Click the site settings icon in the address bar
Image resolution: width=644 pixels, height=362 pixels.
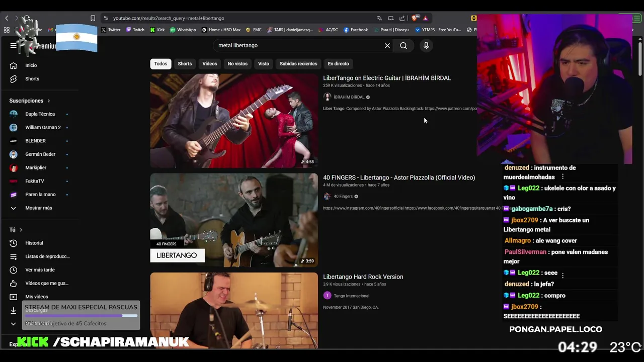106,18
